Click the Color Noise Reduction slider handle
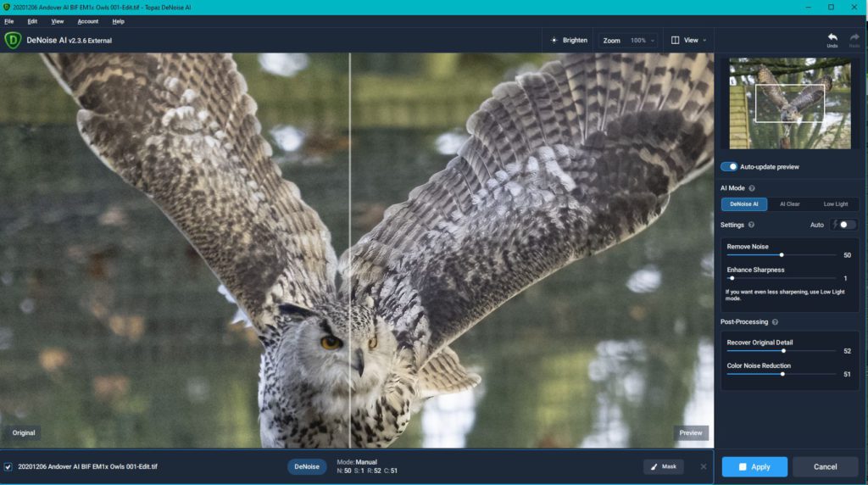This screenshot has width=868, height=485. coord(782,374)
